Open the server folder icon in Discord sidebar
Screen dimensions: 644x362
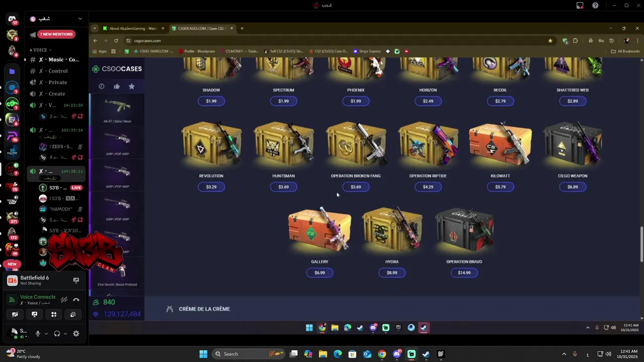coord(12,71)
